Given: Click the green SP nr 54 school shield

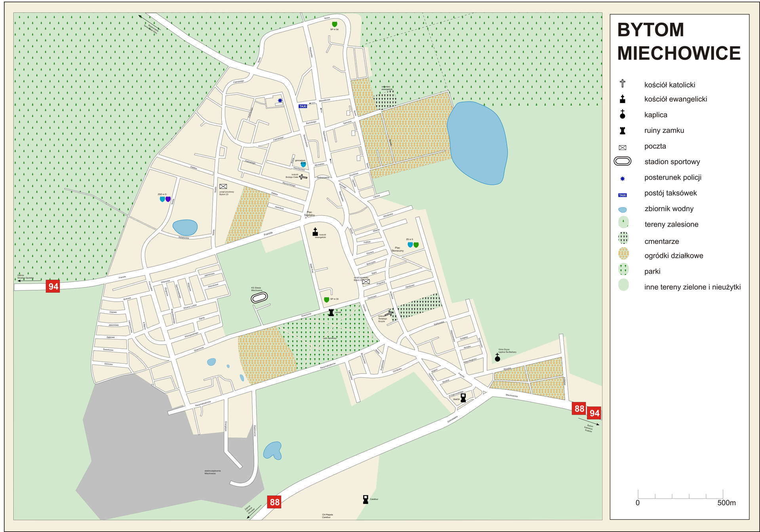Looking at the screenshot, I should coord(334,24).
